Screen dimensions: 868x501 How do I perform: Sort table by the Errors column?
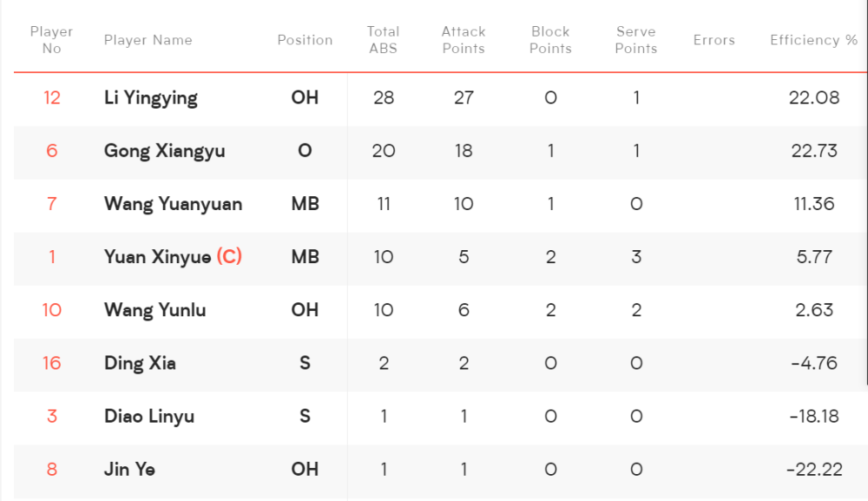(x=714, y=40)
